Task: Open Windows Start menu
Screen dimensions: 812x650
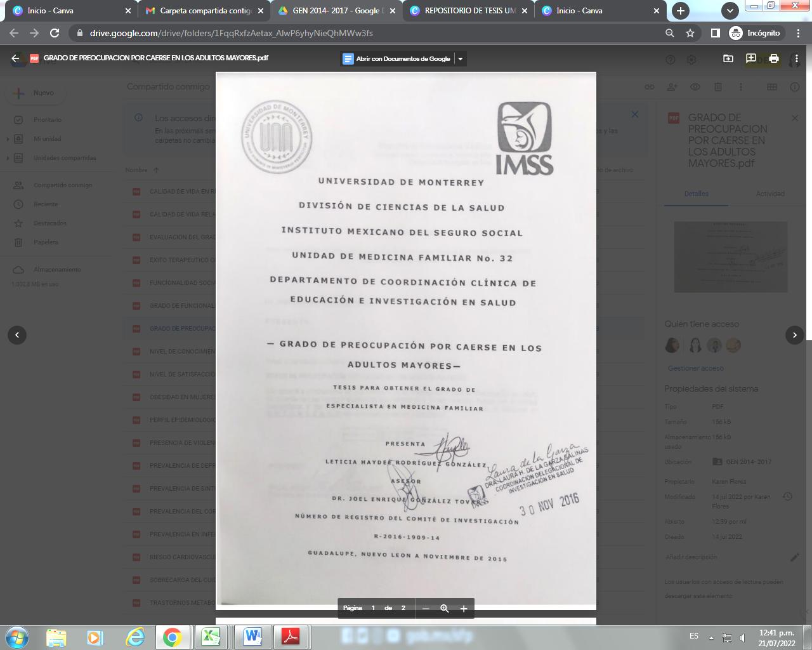Action: click(17, 637)
